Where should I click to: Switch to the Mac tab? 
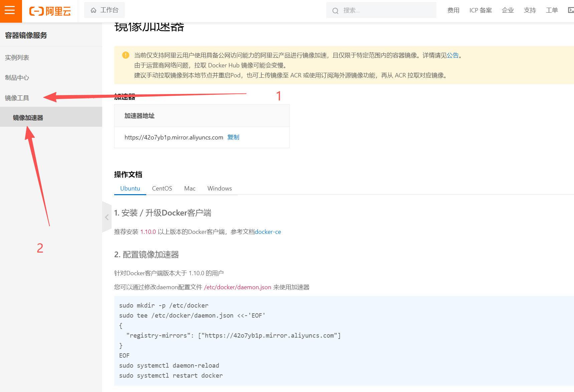190,188
